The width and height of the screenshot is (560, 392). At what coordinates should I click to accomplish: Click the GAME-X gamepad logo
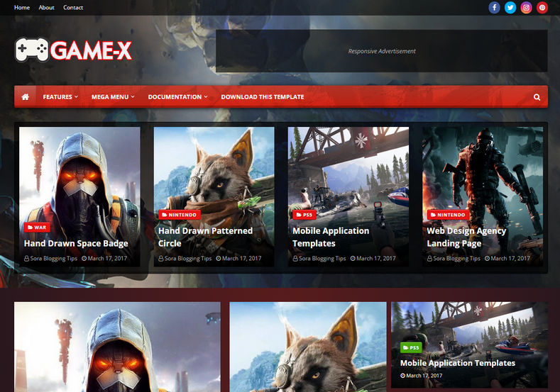74,50
